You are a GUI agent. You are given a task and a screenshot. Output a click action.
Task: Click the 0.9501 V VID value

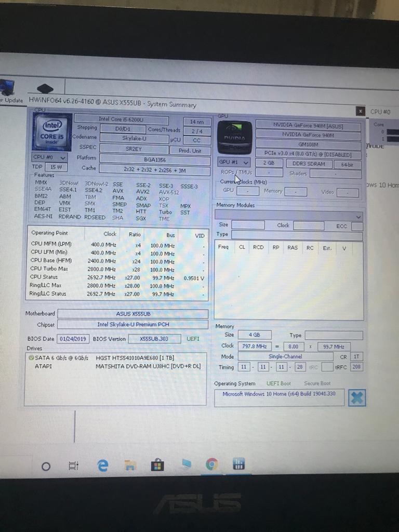pos(194,278)
